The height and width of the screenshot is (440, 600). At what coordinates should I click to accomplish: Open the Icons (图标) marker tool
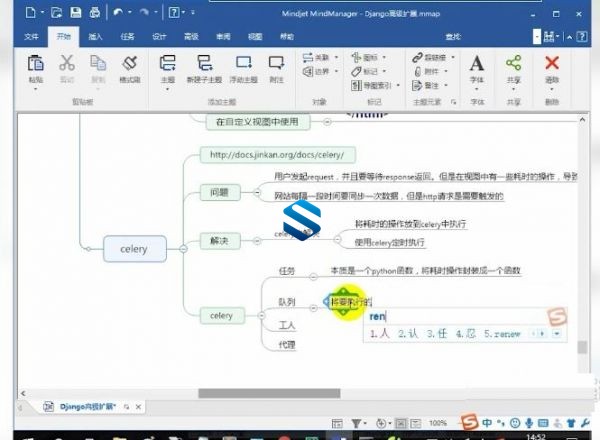coord(365,57)
